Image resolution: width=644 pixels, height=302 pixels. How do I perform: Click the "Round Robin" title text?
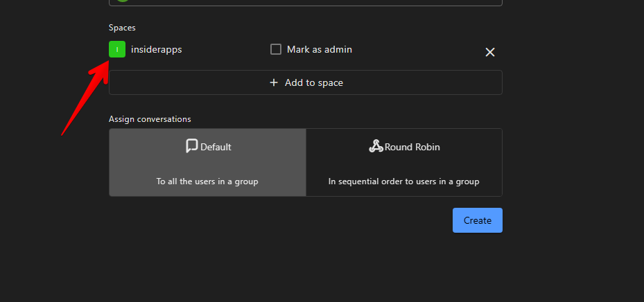point(412,147)
